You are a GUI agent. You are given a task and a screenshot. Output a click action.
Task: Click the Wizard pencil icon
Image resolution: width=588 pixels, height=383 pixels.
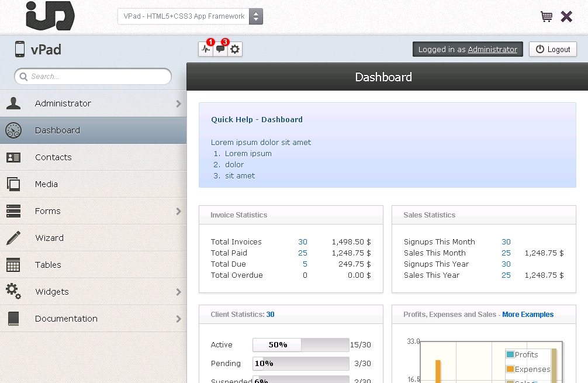[x=13, y=238]
